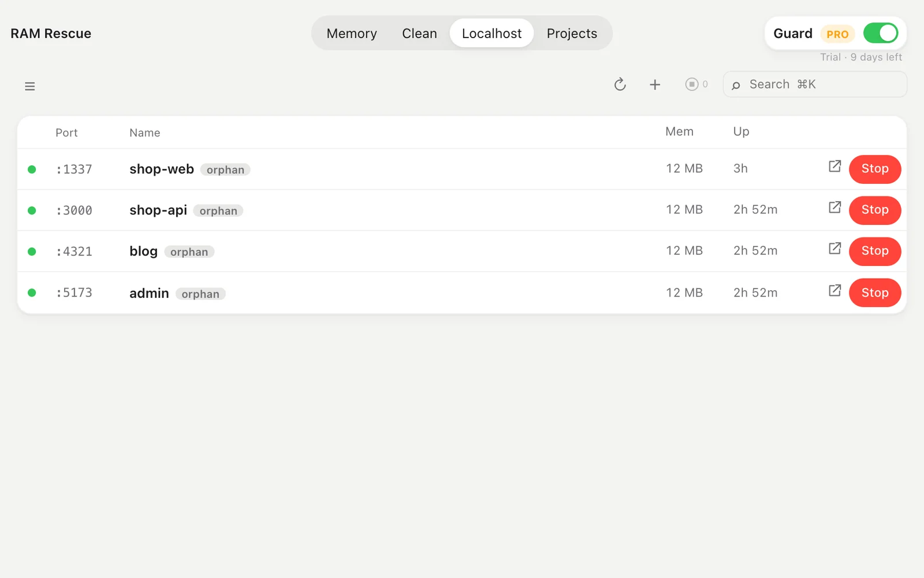Click the admin name

(149, 294)
